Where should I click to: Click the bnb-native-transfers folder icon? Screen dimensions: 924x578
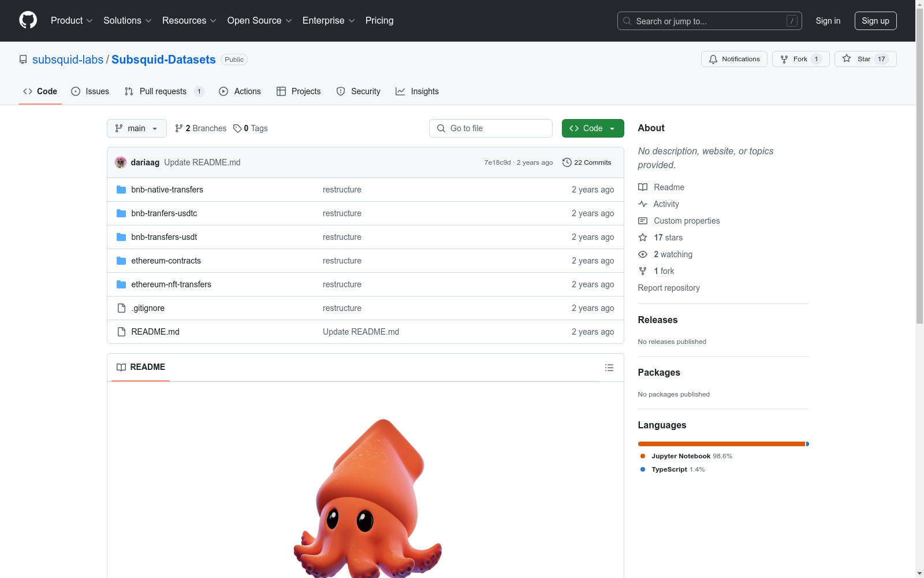click(121, 190)
